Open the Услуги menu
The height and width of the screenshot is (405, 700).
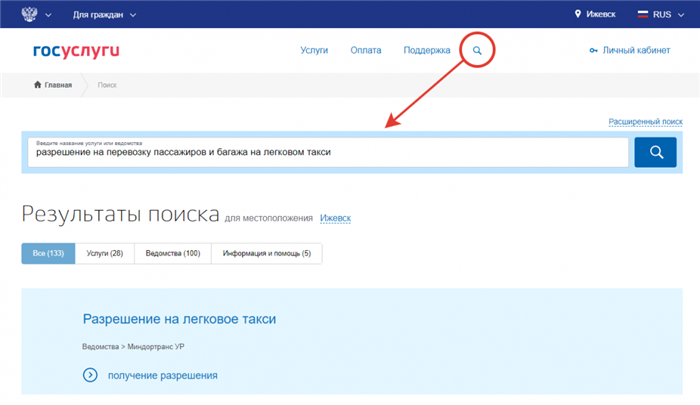pyautogui.click(x=314, y=50)
